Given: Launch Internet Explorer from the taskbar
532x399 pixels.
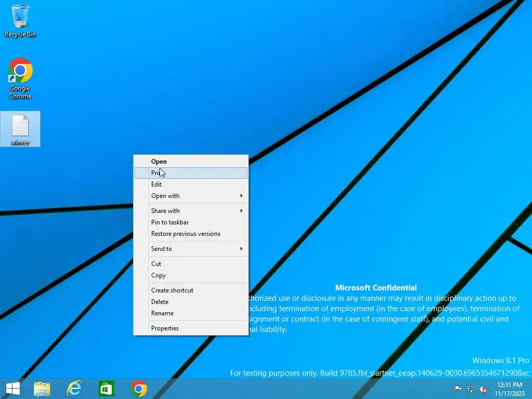Looking at the screenshot, I should (74, 389).
